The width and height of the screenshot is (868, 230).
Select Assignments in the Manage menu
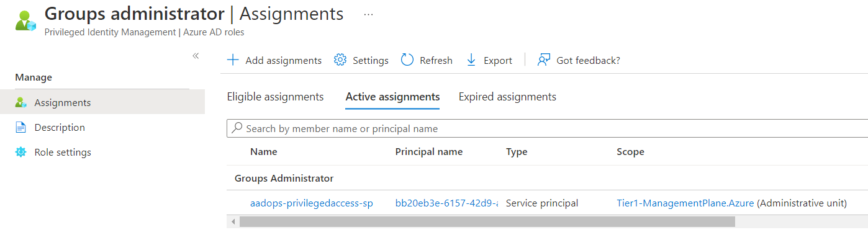tap(102, 102)
